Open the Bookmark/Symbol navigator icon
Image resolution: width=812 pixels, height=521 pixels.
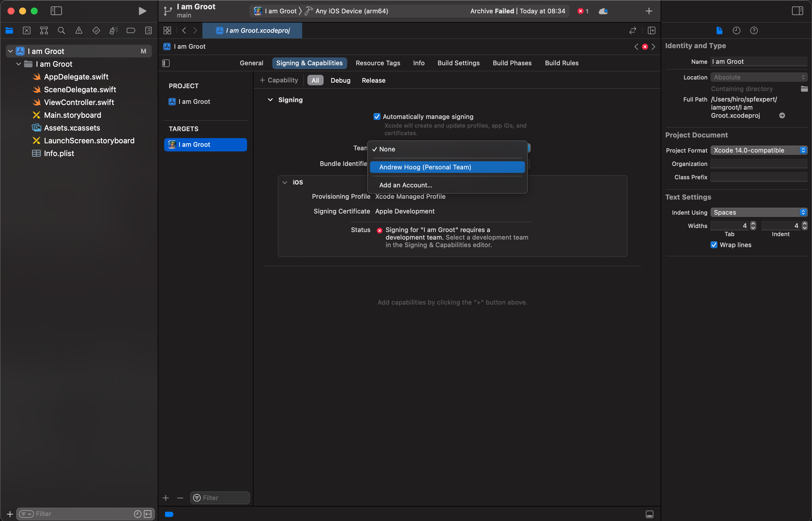coord(44,30)
